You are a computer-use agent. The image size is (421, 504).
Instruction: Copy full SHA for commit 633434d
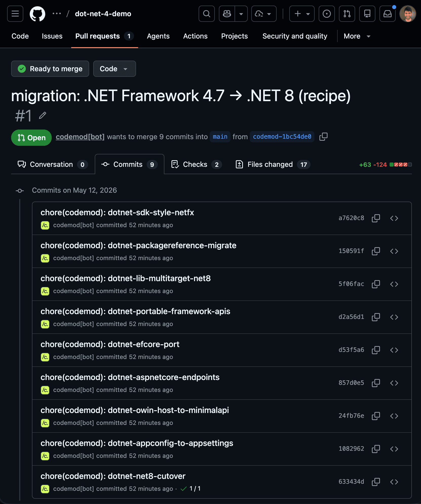click(376, 482)
